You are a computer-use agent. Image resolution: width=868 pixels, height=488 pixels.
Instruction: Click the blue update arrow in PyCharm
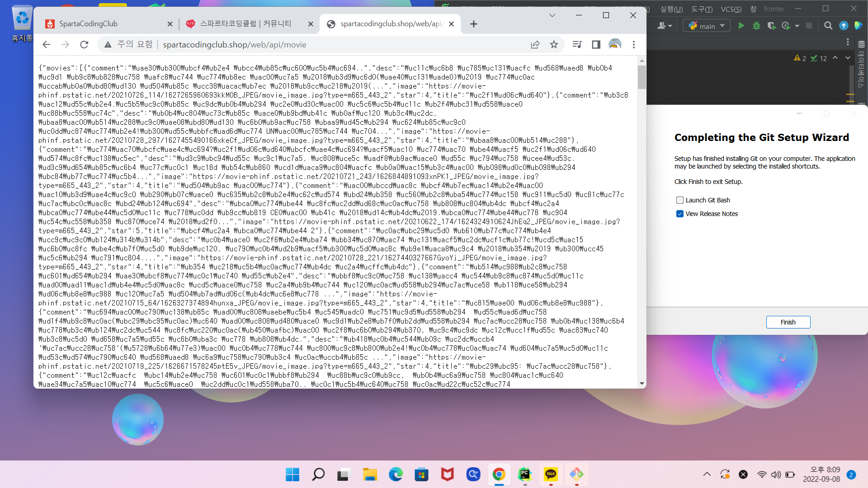coord(844,26)
